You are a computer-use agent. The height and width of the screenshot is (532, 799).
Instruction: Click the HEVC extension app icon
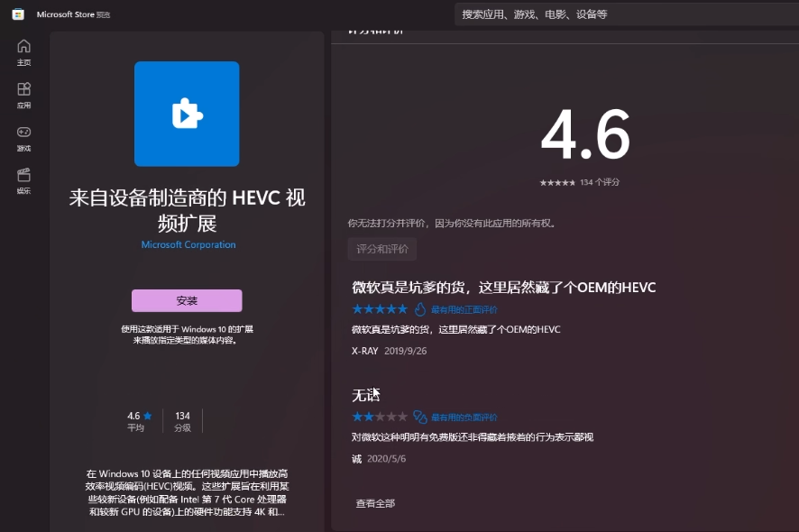coord(187,114)
